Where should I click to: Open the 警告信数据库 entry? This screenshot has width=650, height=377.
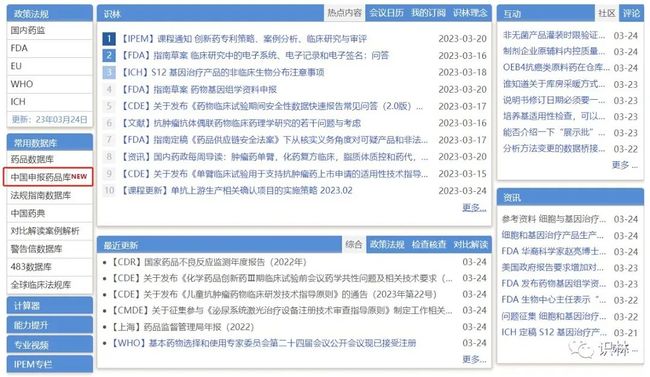click(x=36, y=249)
